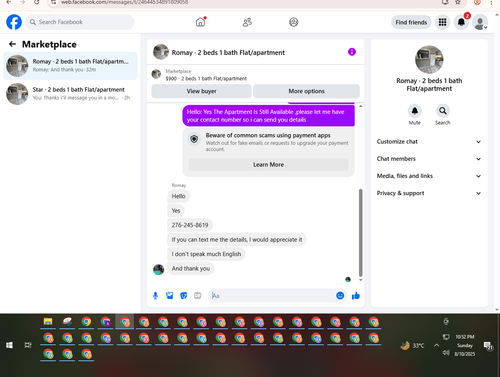Click the large listing photo in right panel
The width and height of the screenshot is (500, 377).
429,59
